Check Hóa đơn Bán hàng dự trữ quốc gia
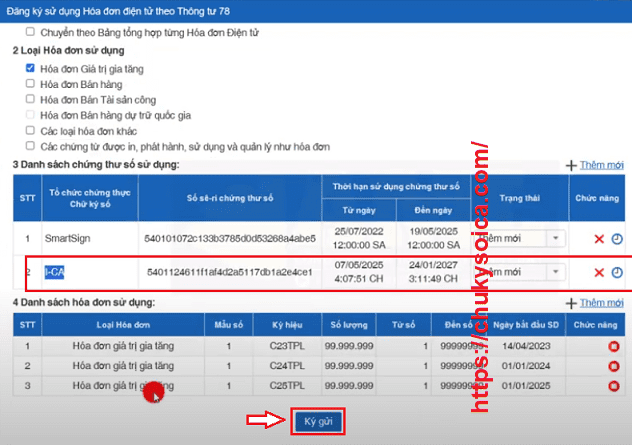Viewport: 632px width, 445px height. (30, 114)
